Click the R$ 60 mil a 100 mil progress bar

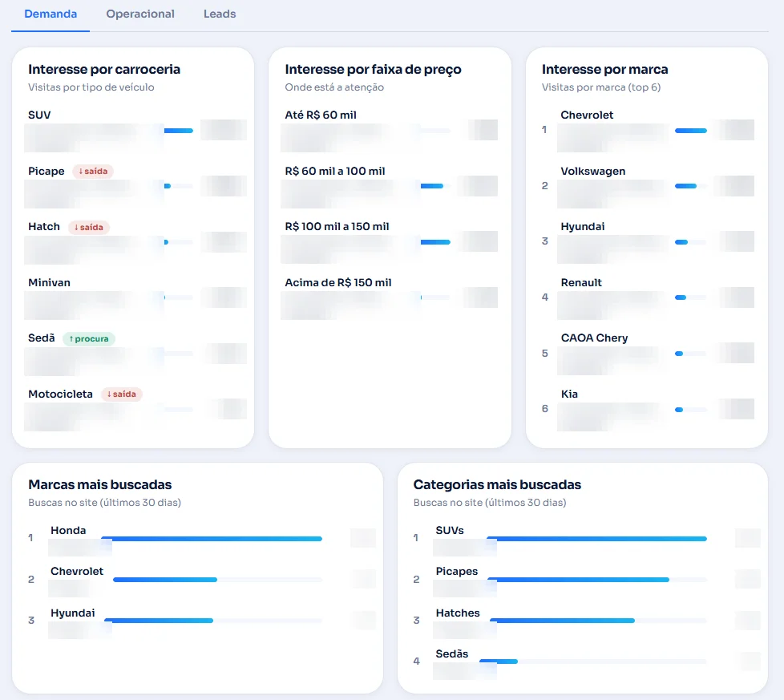(x=435, y=186)
